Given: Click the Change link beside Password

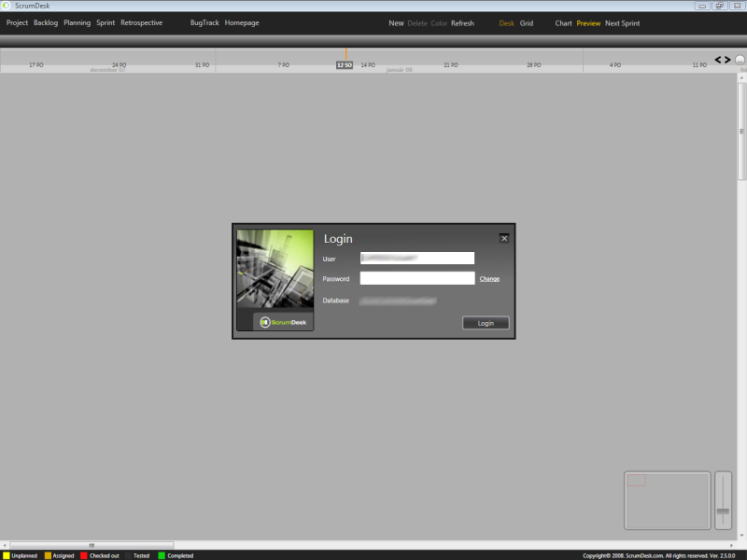Looking at the screenshot, I should [489, 278].
